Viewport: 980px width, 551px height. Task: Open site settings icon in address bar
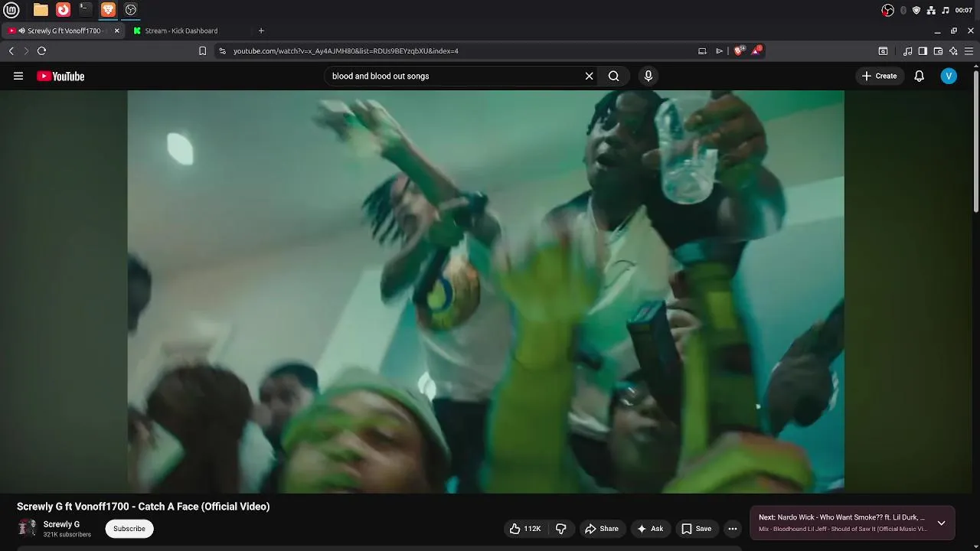222,51
